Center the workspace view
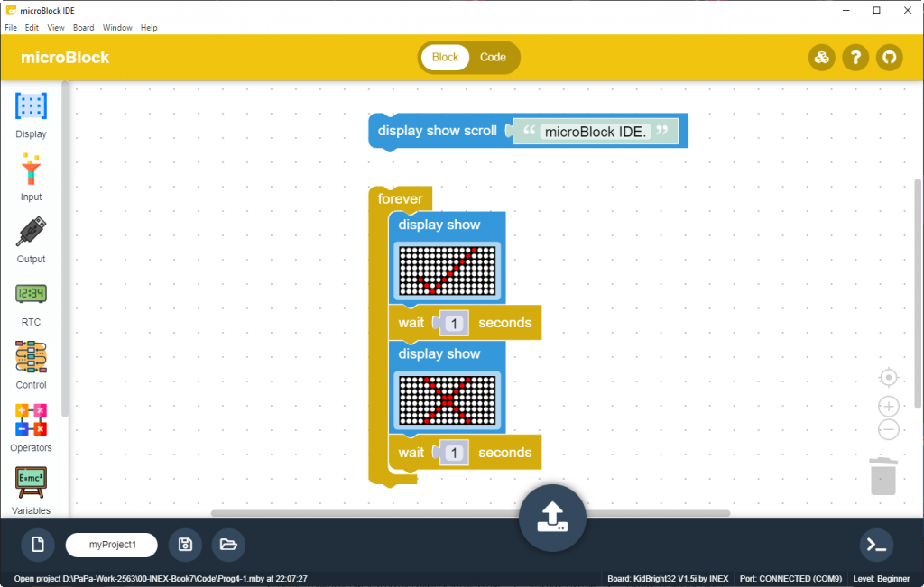924x587 pixels. point(889,378)
